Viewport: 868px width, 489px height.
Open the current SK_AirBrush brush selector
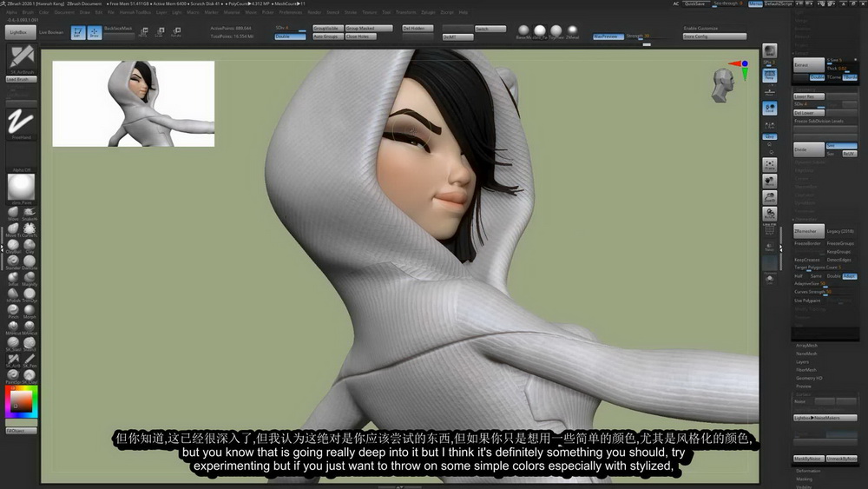pyautogui.click(x=22, y=58)
